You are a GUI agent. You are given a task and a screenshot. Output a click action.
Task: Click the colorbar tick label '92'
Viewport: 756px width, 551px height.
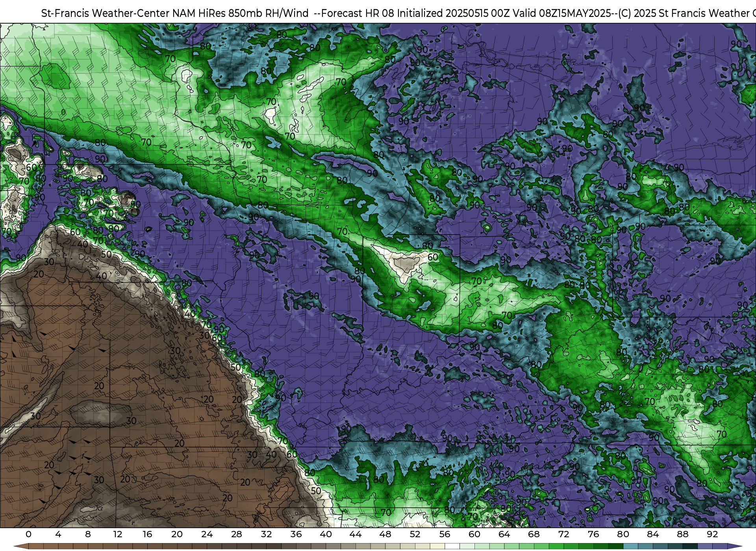tap(712, 534)
